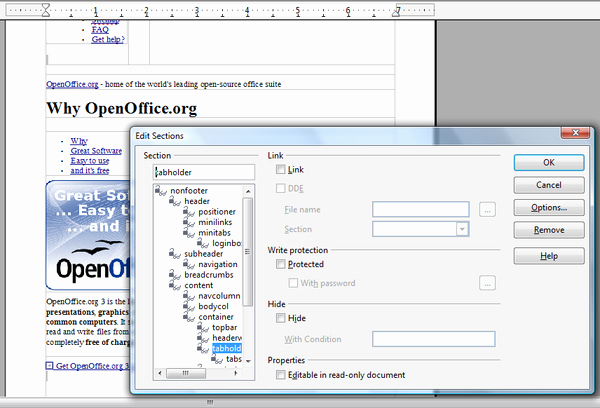Enable the Link checkbox
This screenshot has width=600, height=408.
[280, 169]
